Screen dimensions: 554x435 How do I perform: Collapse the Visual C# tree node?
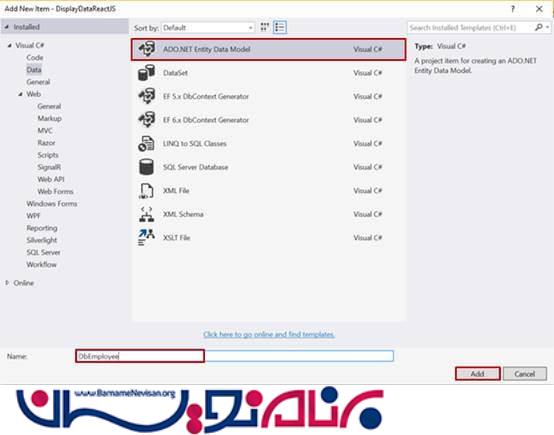pyautogui.click(x=10, y=45)
